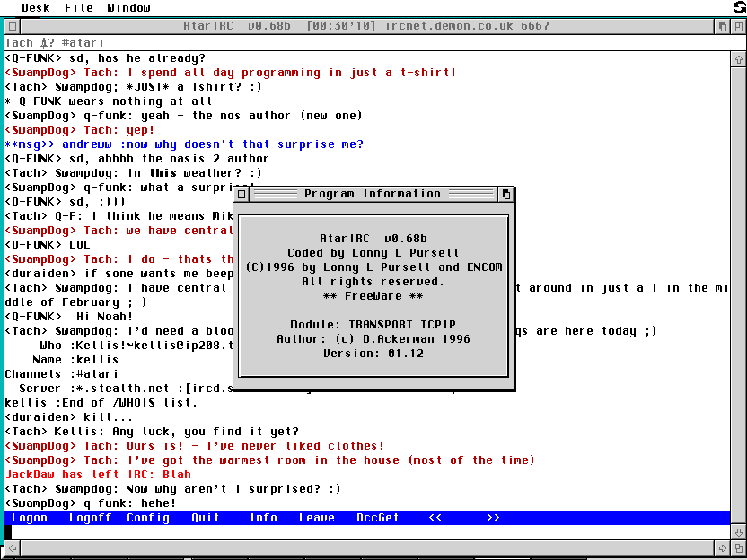The height and width of the screenshot is (560, 747).
Task: Close the AtarIRC main window
Action: tap(13, 26)
